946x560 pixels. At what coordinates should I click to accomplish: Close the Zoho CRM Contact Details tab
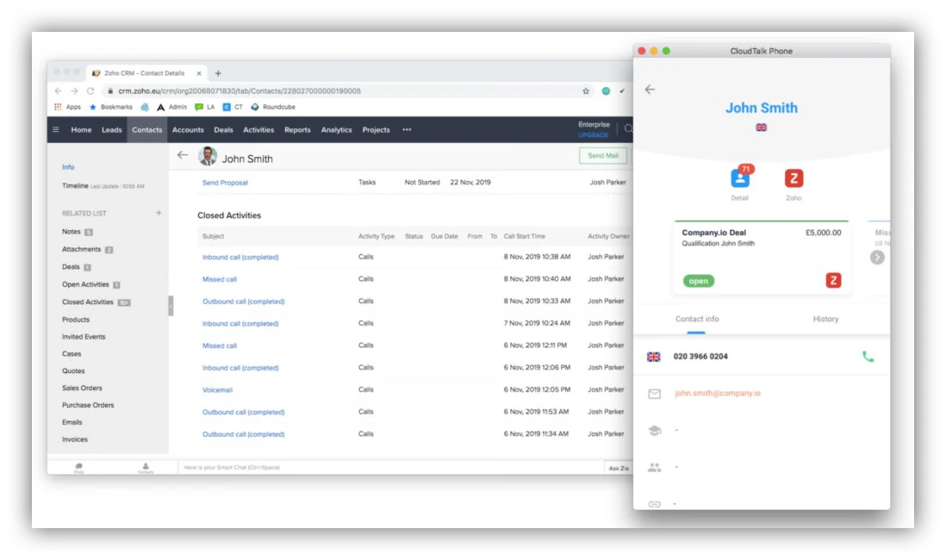click(198, 73)
